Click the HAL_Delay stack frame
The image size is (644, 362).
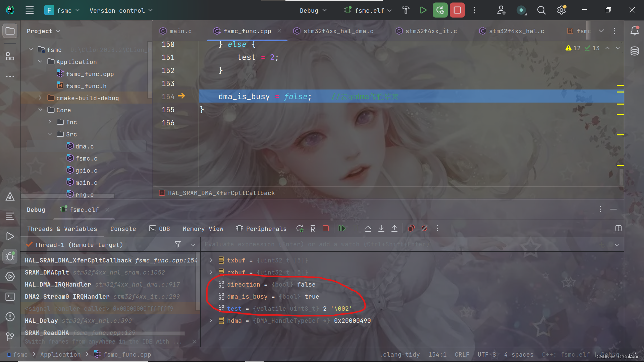coord(41,320)
